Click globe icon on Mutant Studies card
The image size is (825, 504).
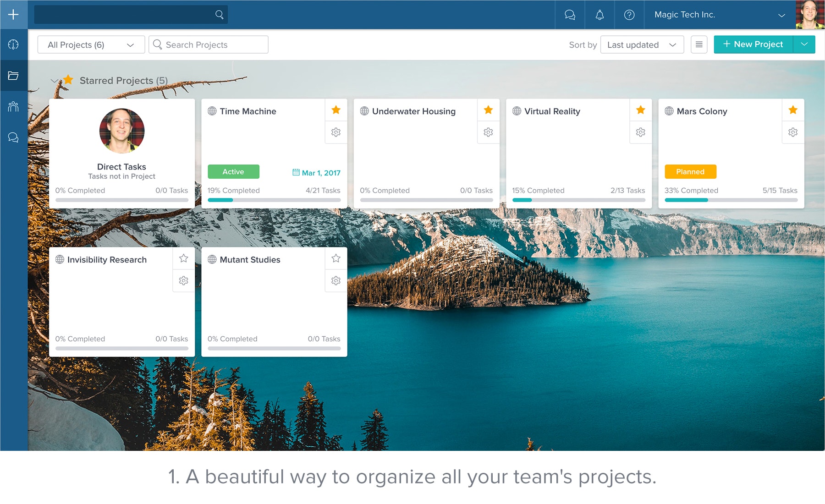212,259
